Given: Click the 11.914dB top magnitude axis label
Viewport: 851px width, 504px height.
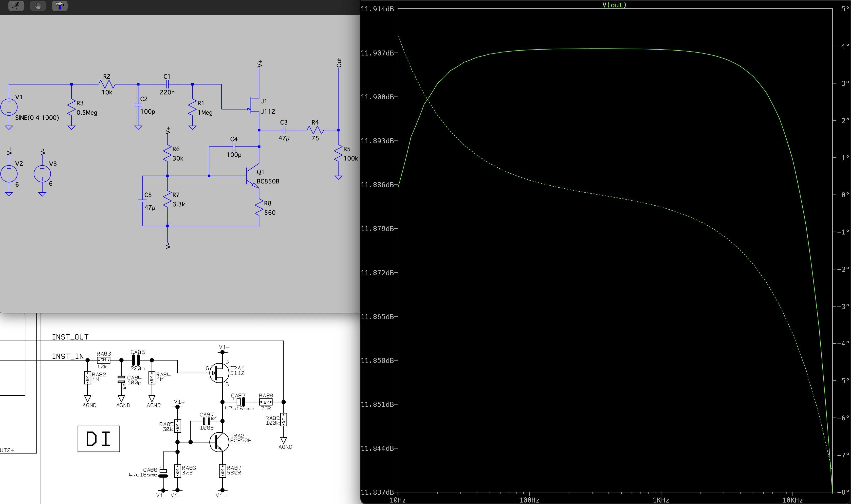Looking at the screenshot, I should click(377, 9).
